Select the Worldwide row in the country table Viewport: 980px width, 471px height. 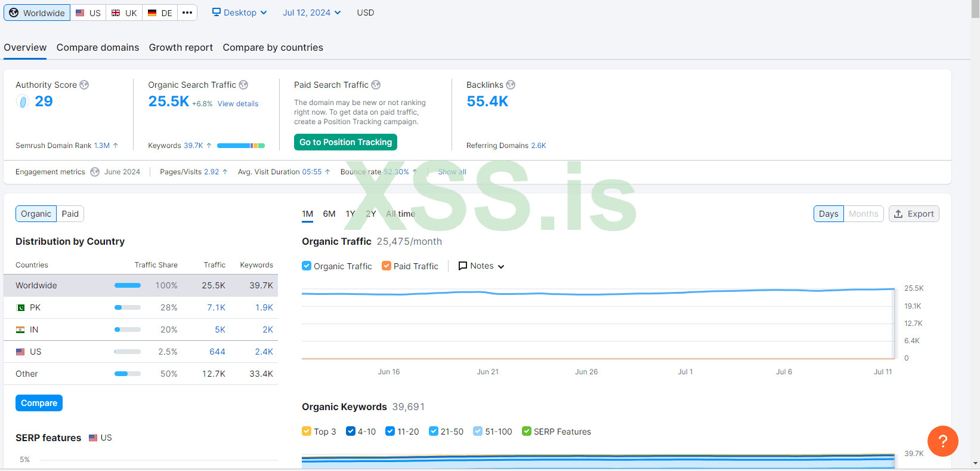pos(141,285)
